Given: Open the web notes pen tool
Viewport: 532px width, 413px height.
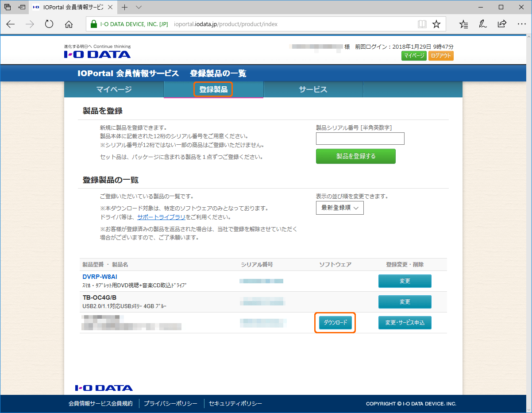Looking at the screenshot, I should (x=483, y=24).
